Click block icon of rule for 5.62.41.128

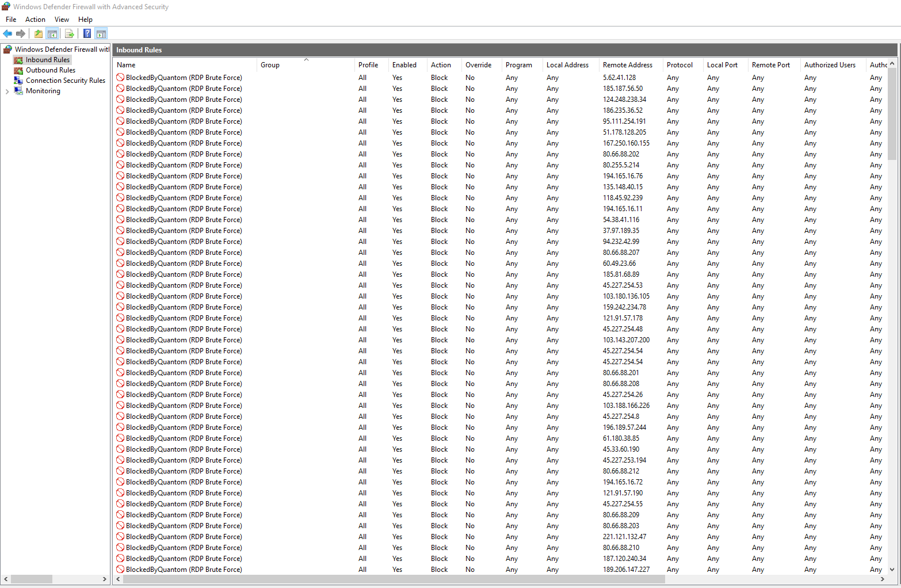tap(120, 77)
